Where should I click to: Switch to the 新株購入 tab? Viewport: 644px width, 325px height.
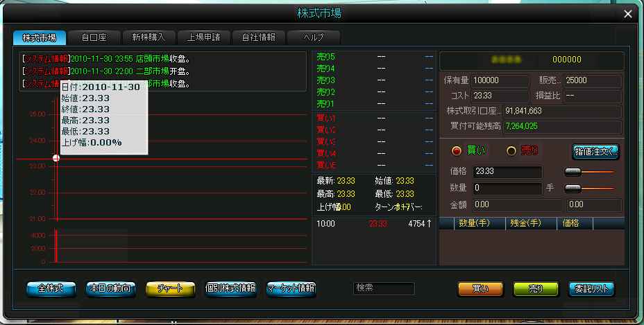149,37
